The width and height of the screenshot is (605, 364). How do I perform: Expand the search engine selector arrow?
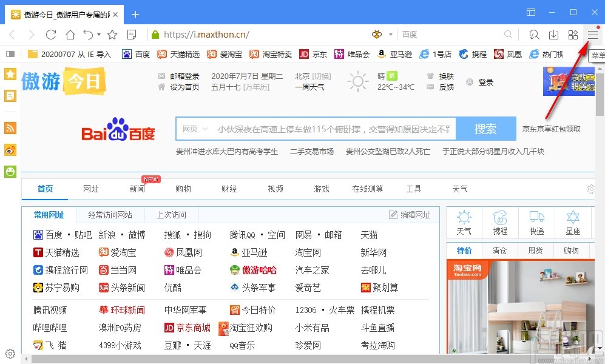tap(390, 35)
